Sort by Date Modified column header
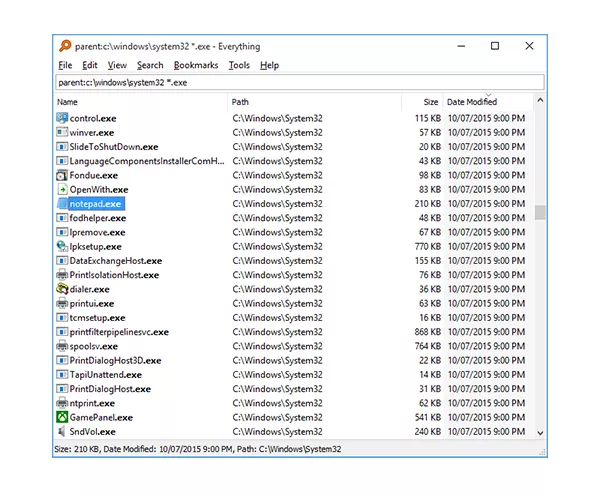 (488, 102)
